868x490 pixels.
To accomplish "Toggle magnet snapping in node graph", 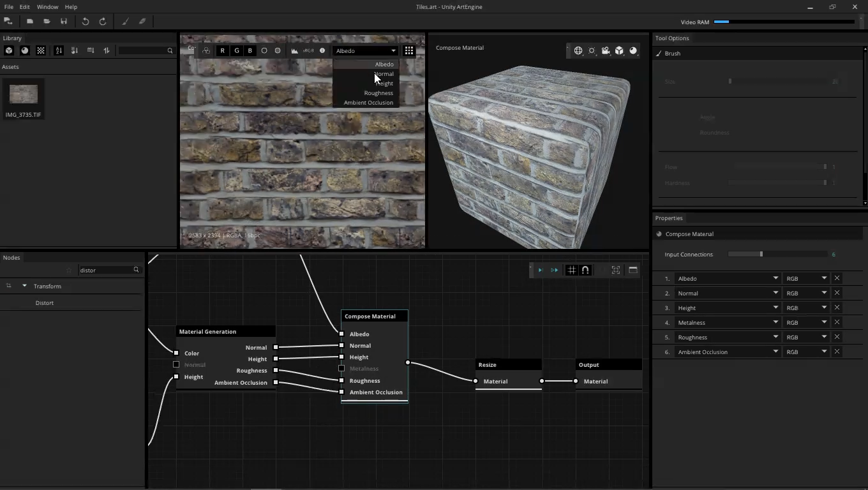I will (585, 270).
